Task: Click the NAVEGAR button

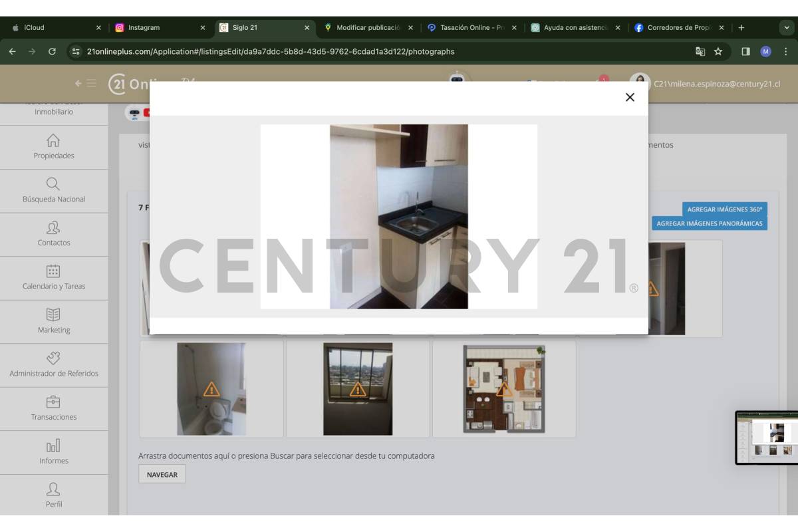Action: (162, 474)
